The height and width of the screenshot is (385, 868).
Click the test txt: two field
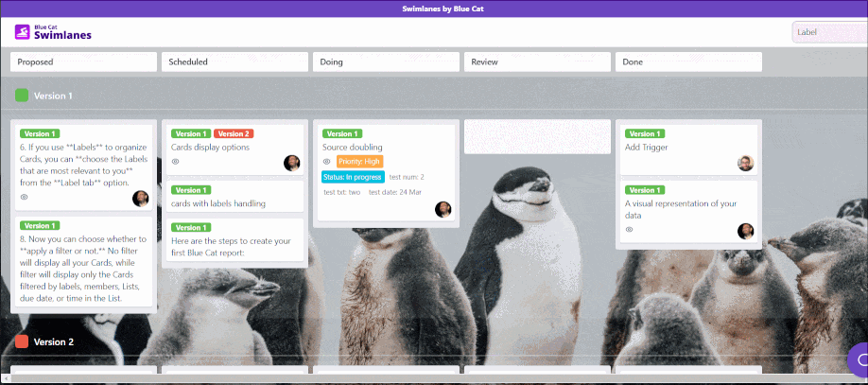(342, 192)
